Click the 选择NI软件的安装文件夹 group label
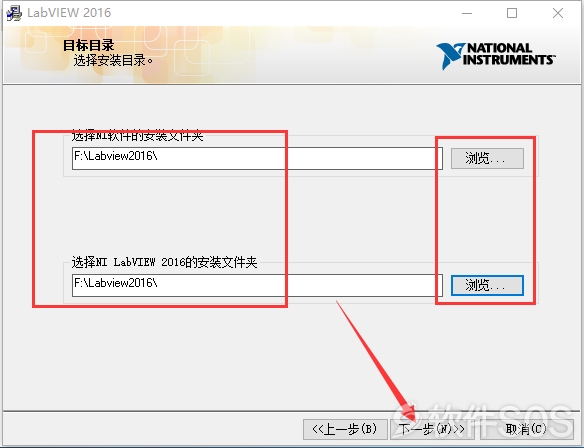The height and width of the screenshot is (448, 584). point(137,136)
